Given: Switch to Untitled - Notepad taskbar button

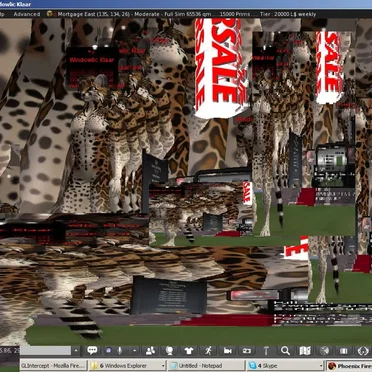Looking at the screenshot, I should pyautogui.click(x=205, y=366).
